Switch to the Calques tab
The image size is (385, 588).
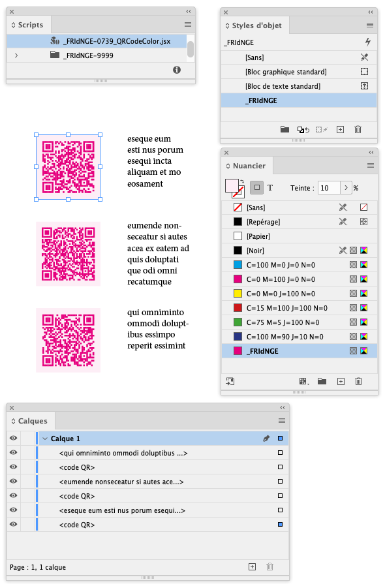tap(31, 421)
